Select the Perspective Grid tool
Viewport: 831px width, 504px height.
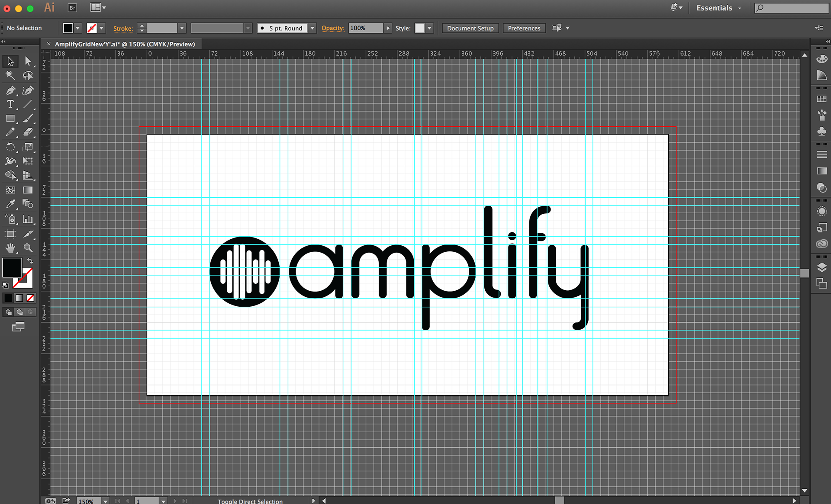coord(28,175)
